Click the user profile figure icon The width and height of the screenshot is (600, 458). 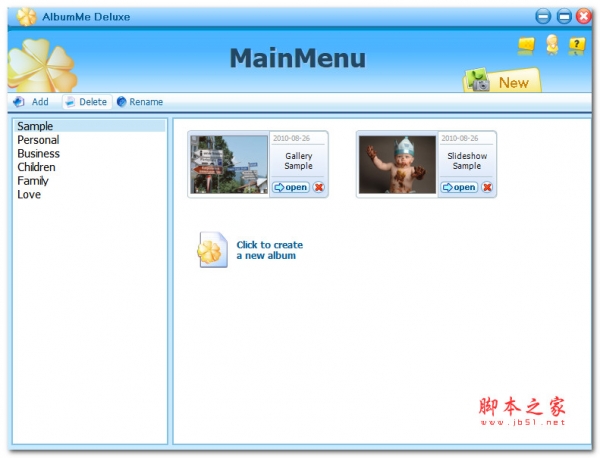coord(552,44)
